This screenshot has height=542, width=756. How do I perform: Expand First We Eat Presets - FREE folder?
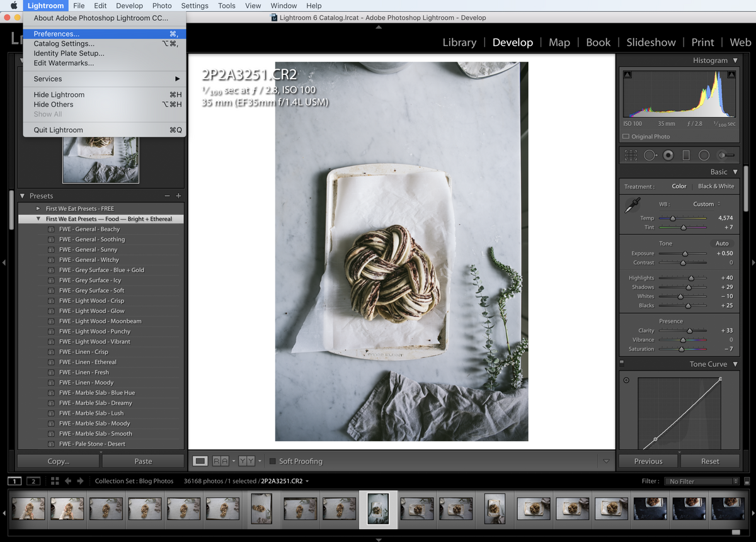pyautogui.click(x=38, y=208)
